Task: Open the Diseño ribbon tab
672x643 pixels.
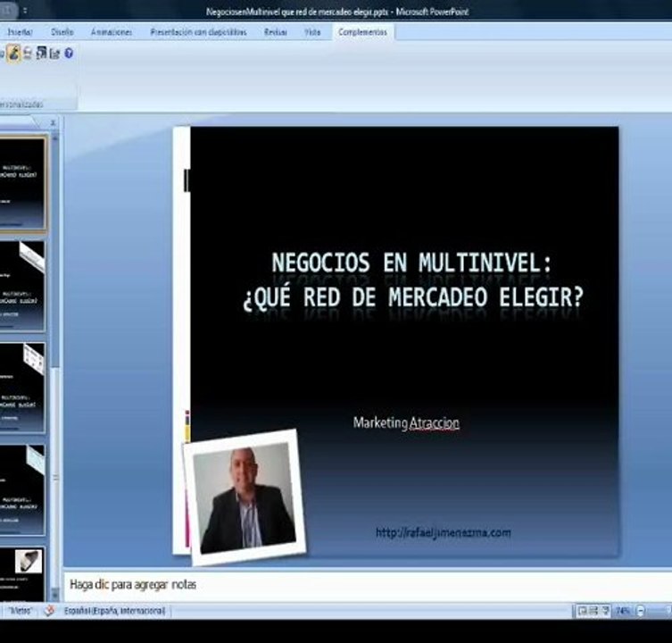Action: pos(62,32)
